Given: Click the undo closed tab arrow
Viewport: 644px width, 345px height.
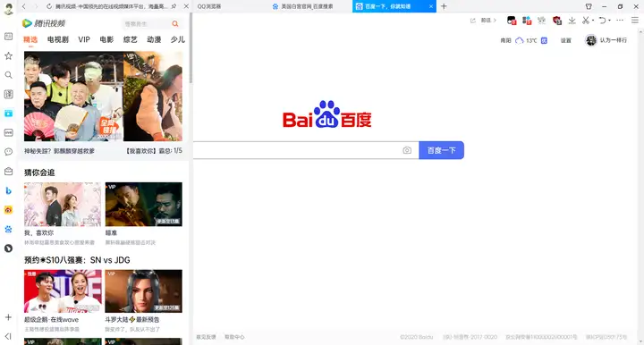Looking at the screenshot, I should [602, 20].
